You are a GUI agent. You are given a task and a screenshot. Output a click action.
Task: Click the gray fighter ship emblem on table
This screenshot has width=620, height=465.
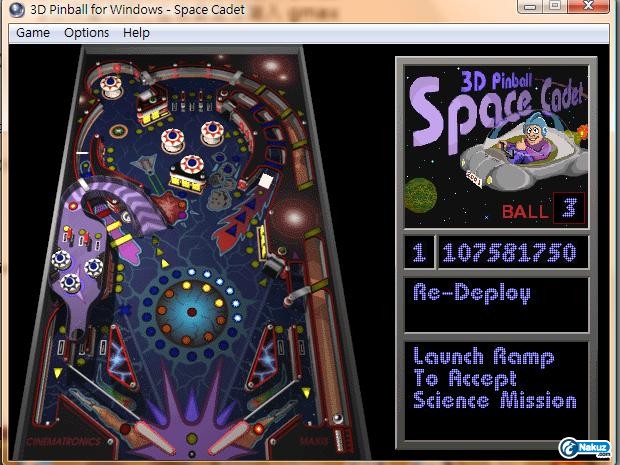pos(144,164)
